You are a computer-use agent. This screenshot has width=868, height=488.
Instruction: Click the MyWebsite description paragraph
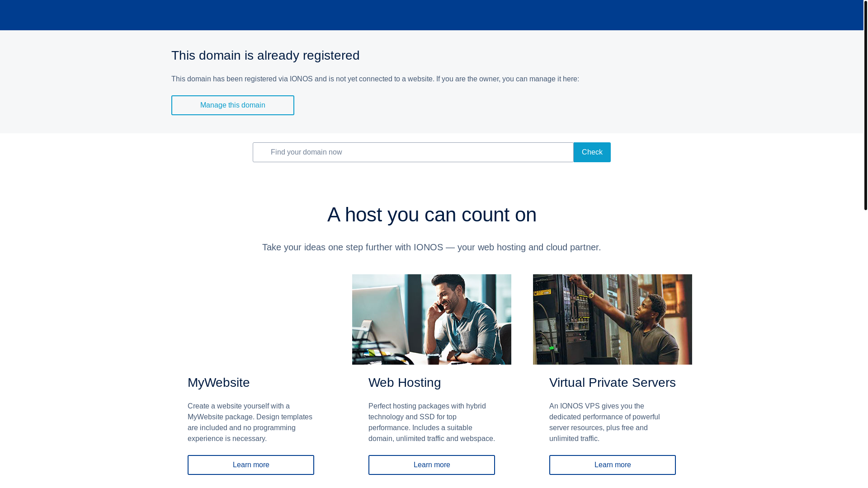tap(250, 422)
